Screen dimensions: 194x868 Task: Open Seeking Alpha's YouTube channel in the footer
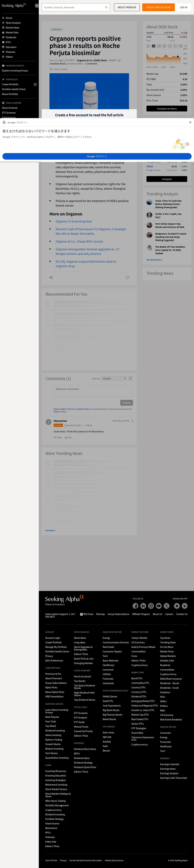pos(159,606)
